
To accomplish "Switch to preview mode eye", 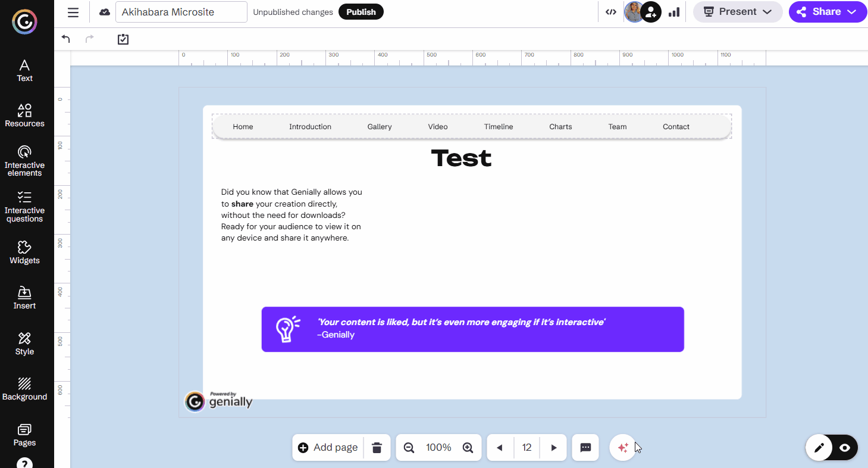I will click(x=845, y=448).
